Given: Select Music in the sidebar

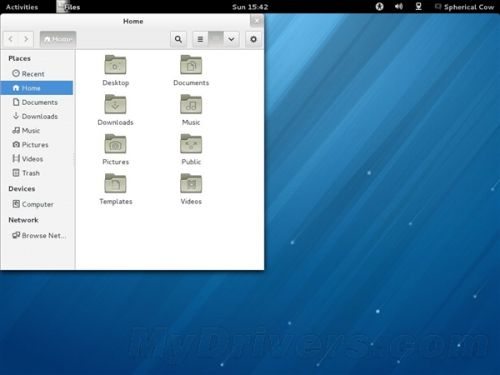Looking at the screenshot, I should pyautogui.click(x=37, y=130).
